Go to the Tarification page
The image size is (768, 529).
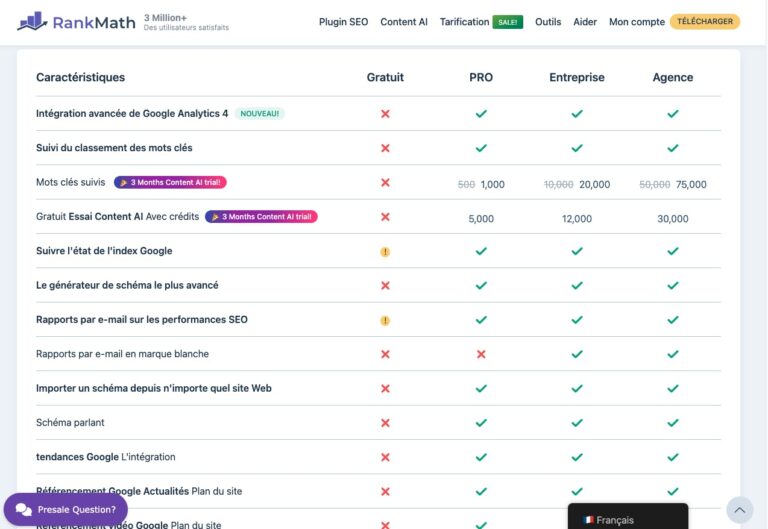(464, 22)
